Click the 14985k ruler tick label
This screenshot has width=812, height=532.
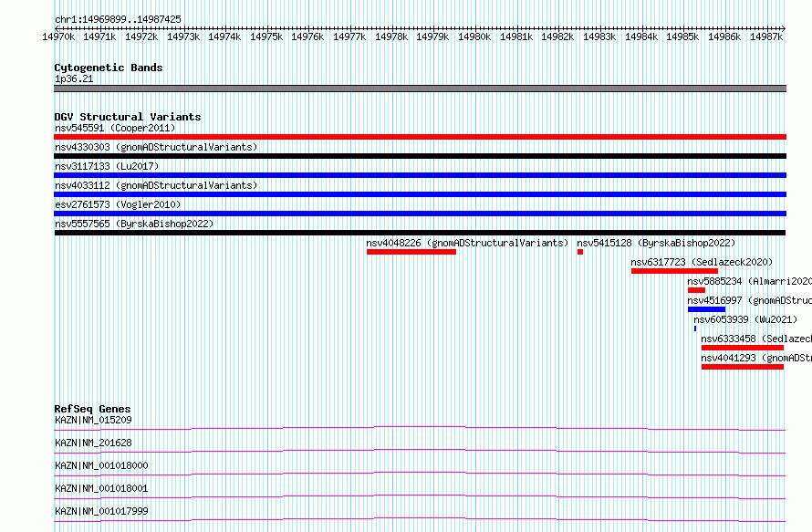682,37
